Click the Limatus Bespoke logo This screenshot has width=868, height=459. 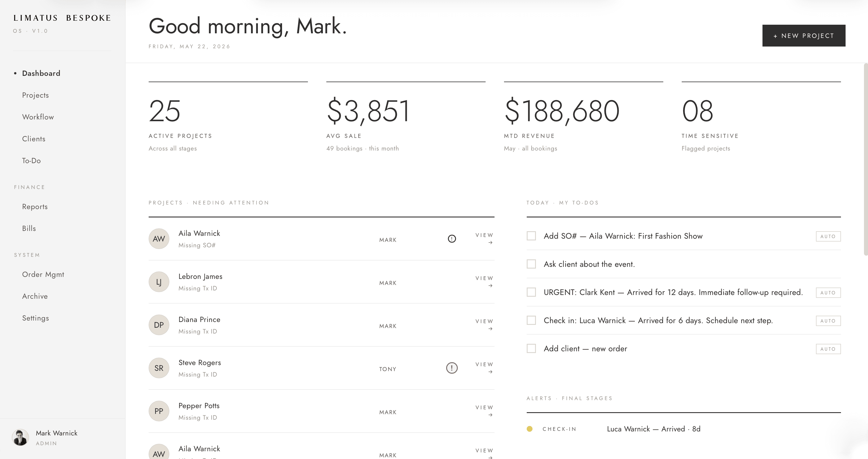pos(62,18)
